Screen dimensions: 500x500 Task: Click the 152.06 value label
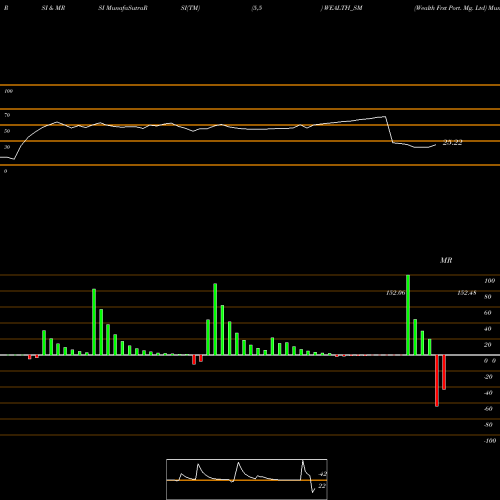click(x=395, y=293)
